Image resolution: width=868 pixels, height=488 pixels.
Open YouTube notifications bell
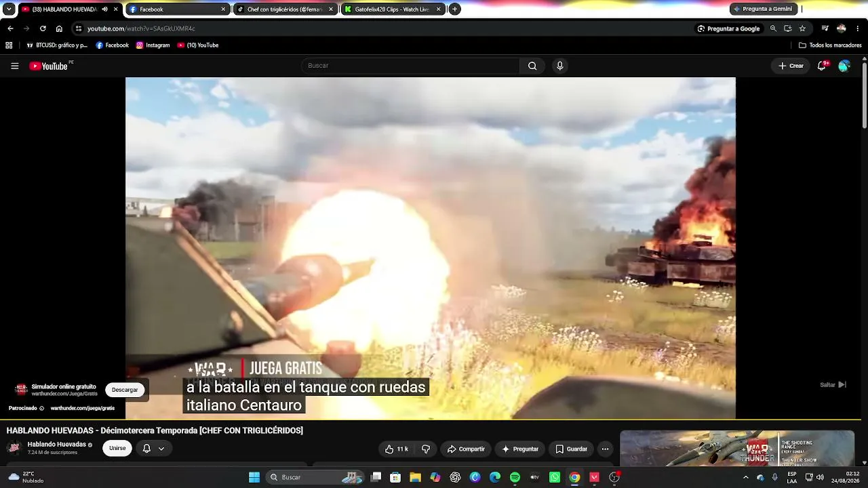pyautogui.click(x=822, y=66)
